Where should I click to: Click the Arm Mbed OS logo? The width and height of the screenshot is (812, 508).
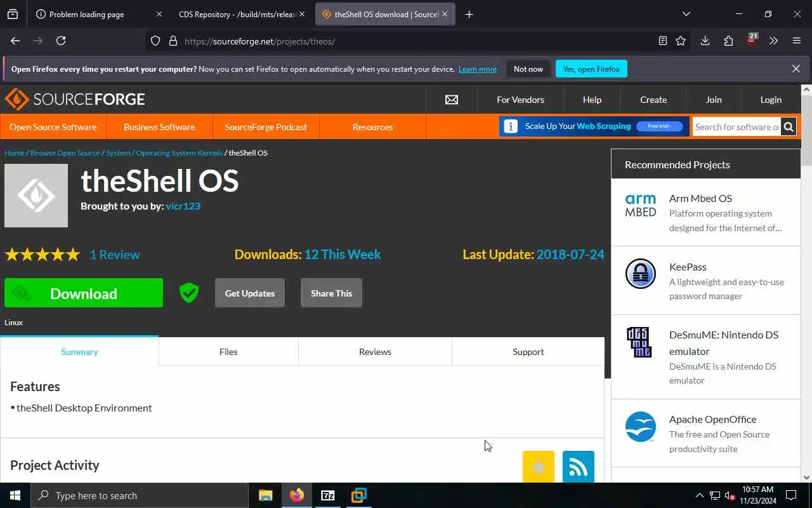[x=641, y=206]
